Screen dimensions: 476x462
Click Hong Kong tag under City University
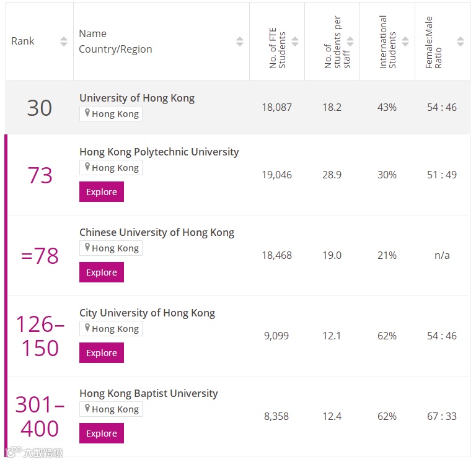coord(111,329)
